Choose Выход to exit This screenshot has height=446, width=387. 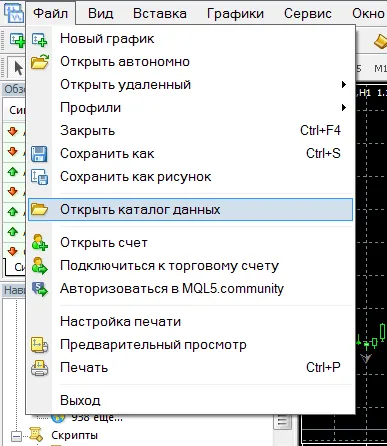(190, 400)
